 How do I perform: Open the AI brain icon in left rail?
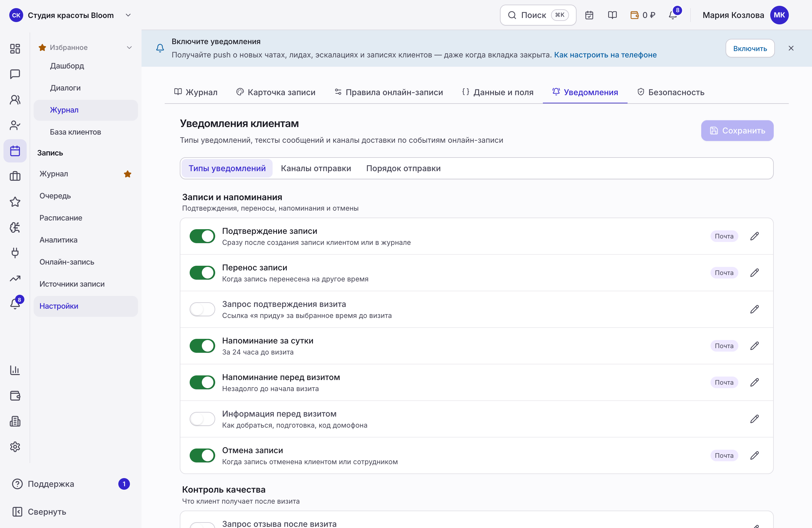(x=15, y=227)
